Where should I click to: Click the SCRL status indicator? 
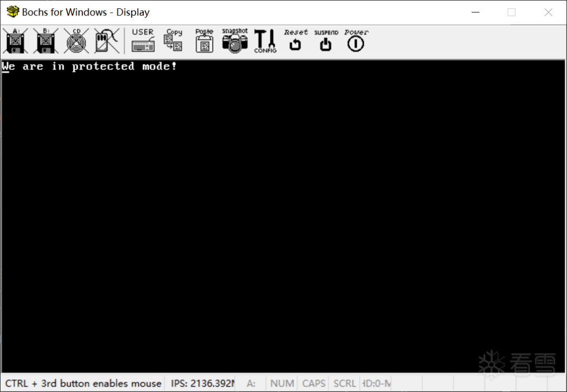[344, 383]
